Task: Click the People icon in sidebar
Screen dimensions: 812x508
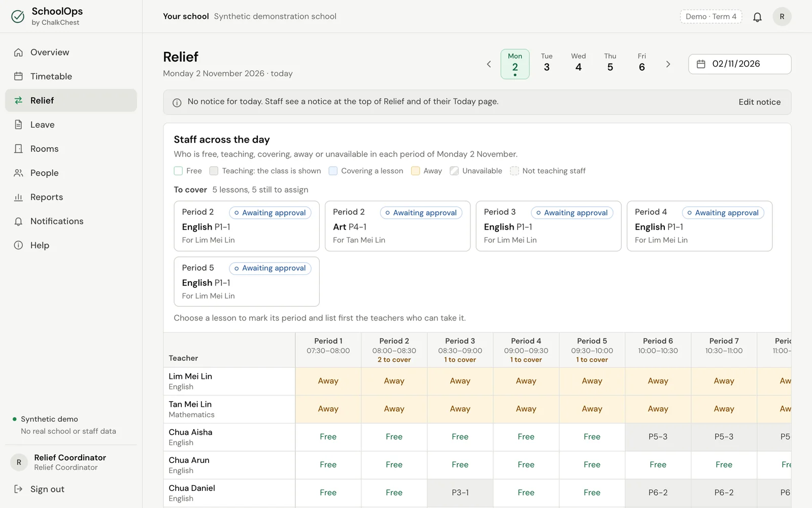Action: tap(18, 173)
